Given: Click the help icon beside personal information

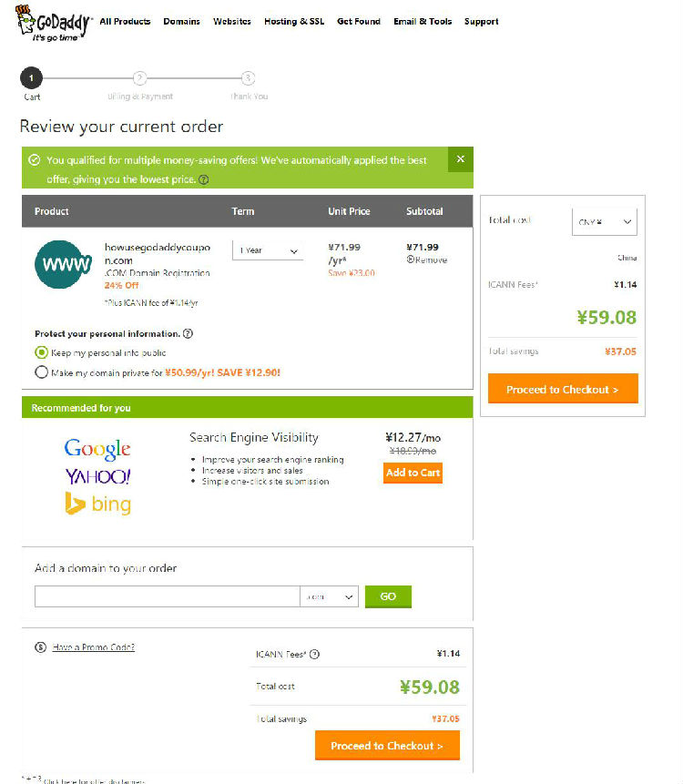Looking at the screenshot, I should [x=188, y=334].
